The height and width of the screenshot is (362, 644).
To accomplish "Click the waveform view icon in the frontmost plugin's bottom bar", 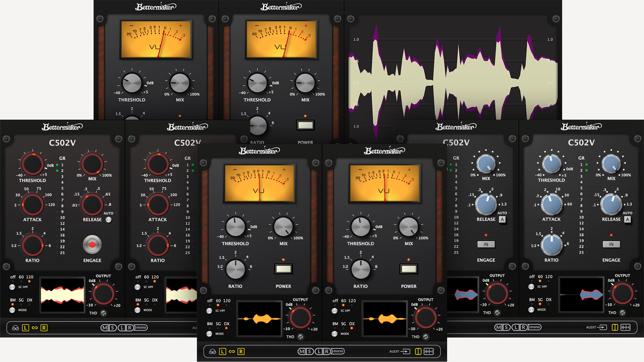I will click(429, 352).
